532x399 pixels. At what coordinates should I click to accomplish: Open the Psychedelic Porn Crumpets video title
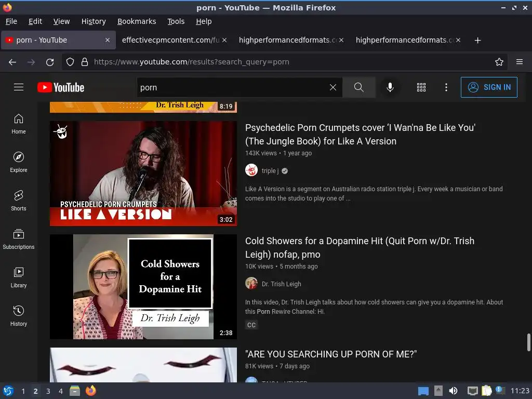tap(360, 135)
